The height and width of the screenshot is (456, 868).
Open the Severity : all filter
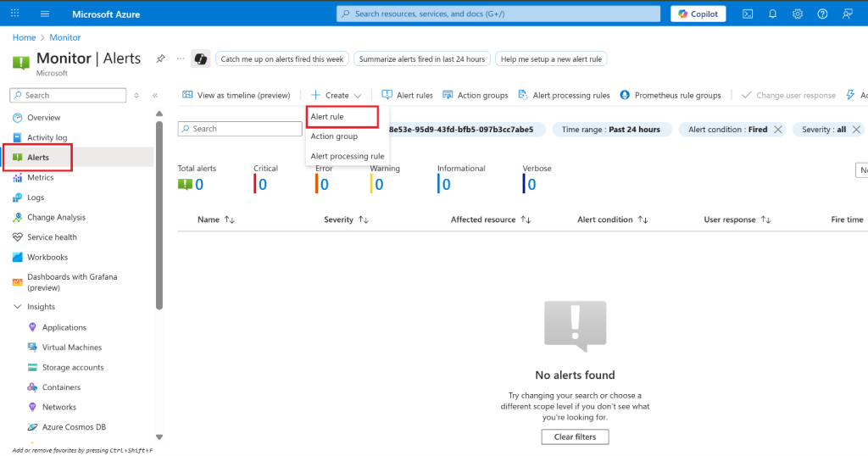[x=824, y=130]
